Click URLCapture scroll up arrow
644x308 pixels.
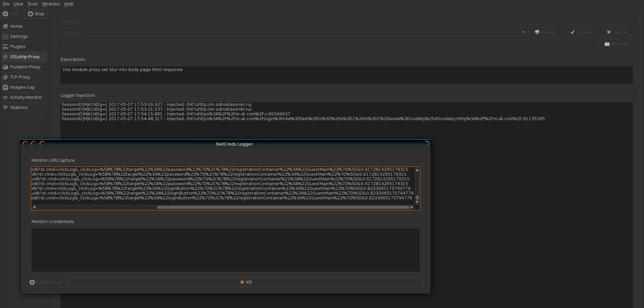point(417,170)
